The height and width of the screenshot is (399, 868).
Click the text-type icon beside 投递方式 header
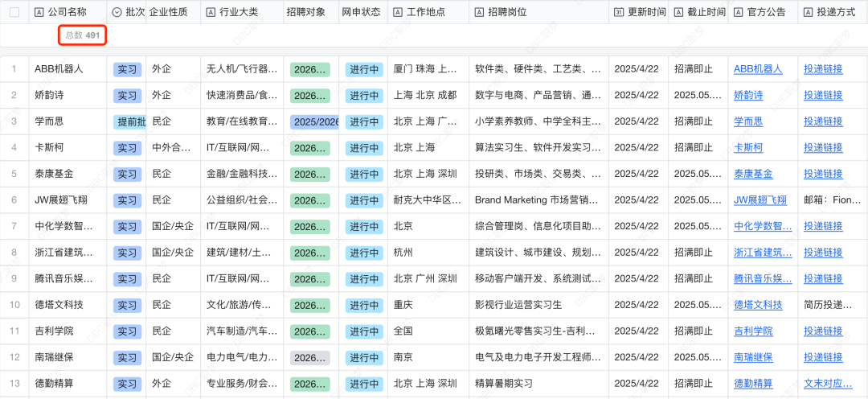808,12
